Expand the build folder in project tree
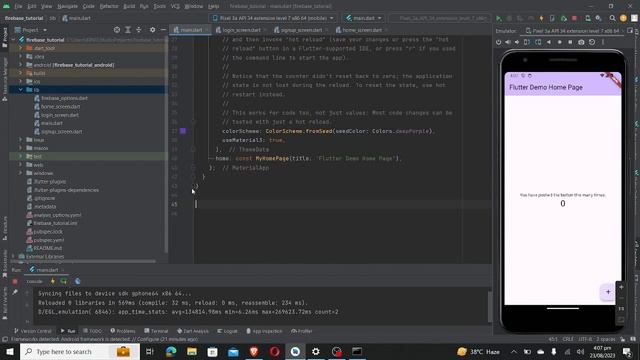 pyautogui.click(x=20, y=73)
